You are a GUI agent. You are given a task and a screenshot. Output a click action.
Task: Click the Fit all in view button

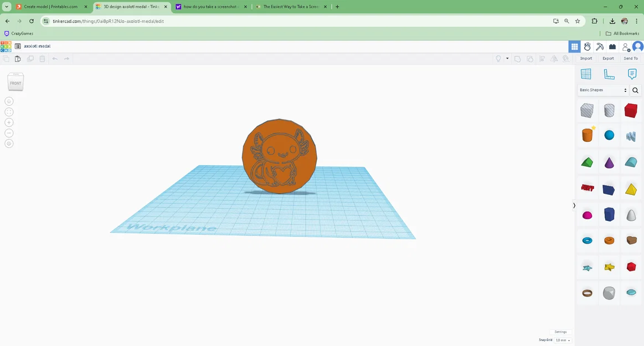coord(9,112)
